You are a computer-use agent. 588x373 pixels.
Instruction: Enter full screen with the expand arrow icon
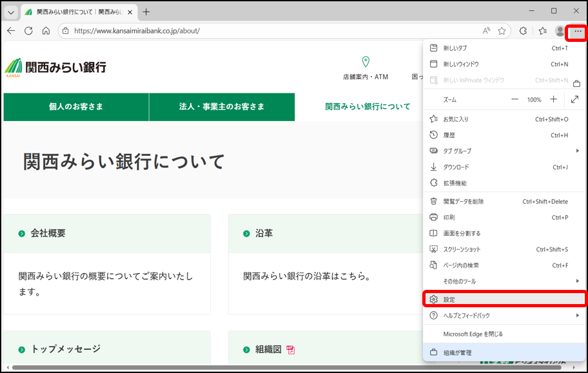(x=575, y=100)
